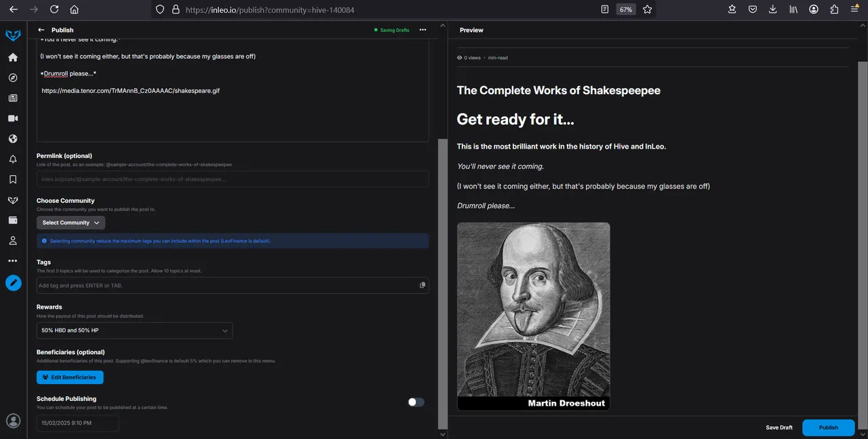Click blue pencil compose button
This screenshot has width=868, height=439.
[x=14, y=283]
